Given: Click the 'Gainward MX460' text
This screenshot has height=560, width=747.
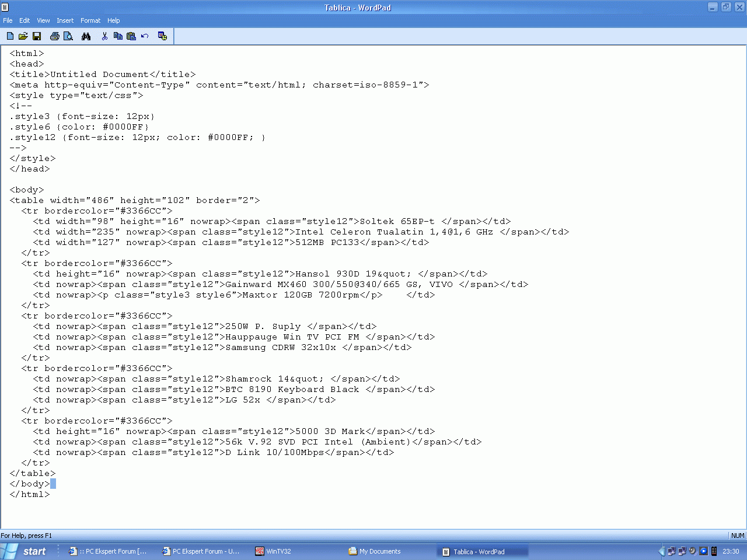Looking at the screenshot, I should (266, 285).
